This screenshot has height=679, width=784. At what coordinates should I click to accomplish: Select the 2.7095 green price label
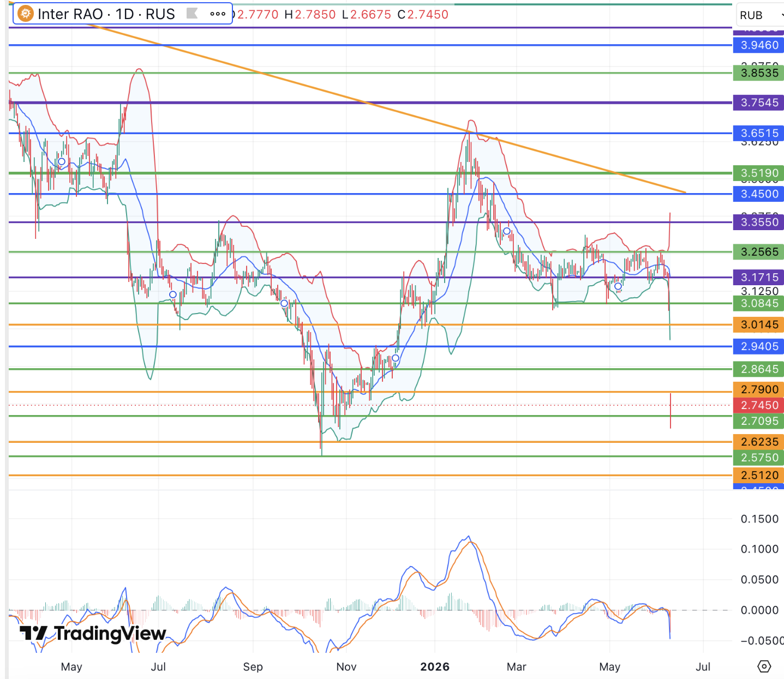pyautogui.click(x=759, y=421)
